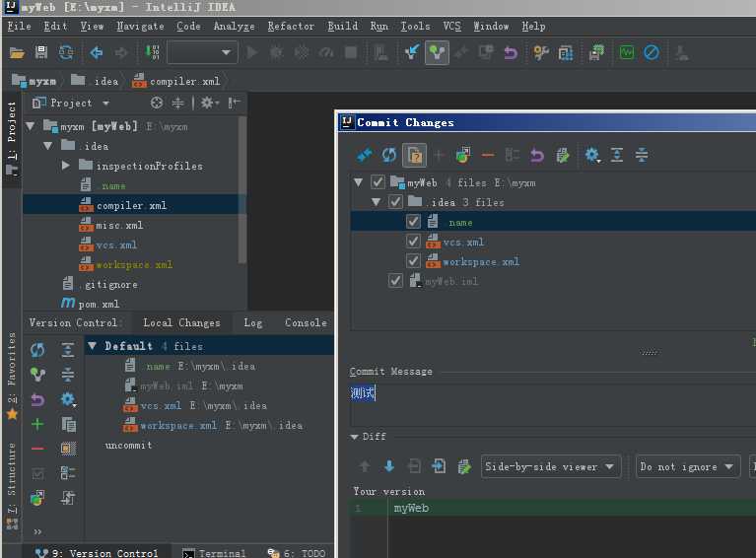Uncheck the vcs.xml checkbox

click(413, 242)
